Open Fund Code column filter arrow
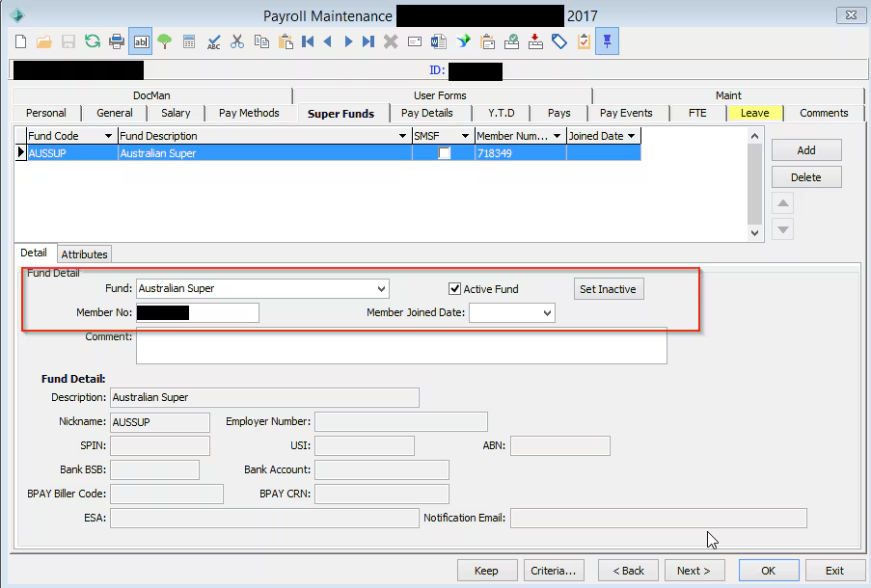 (x=108, y=136)
